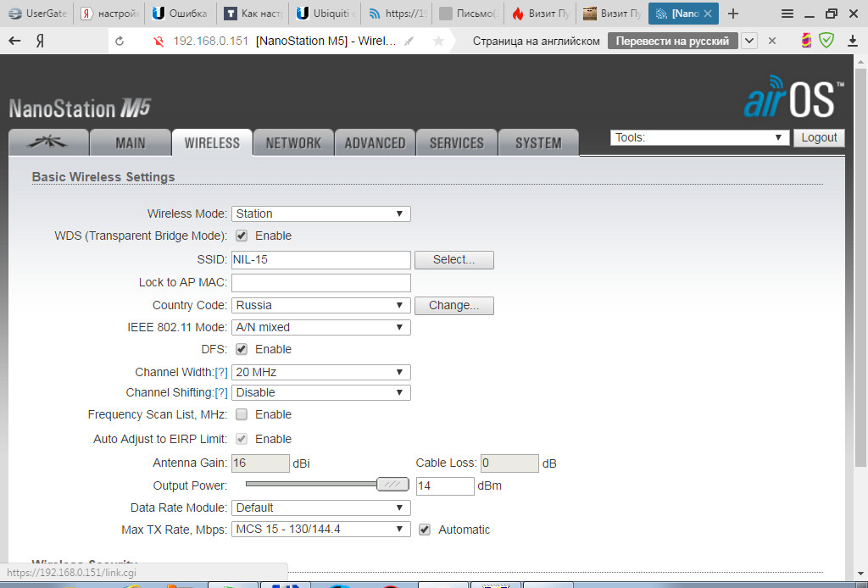Dismiss the translation bar

pos(772,41)
